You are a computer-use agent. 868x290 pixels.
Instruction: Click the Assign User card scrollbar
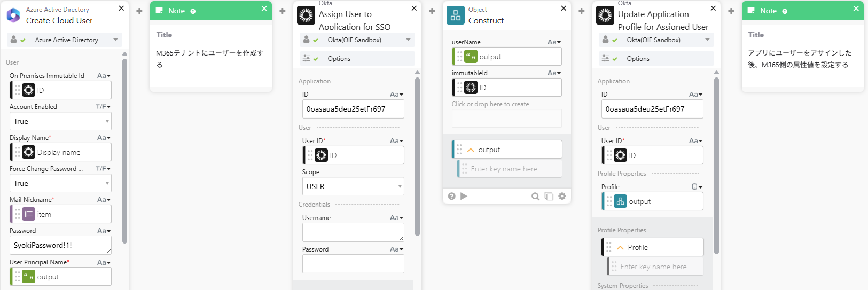(417, 156)
